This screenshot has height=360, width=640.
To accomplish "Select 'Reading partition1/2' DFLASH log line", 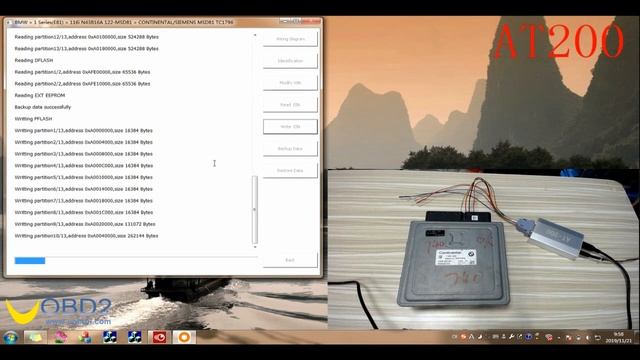I will click(82, 72).
